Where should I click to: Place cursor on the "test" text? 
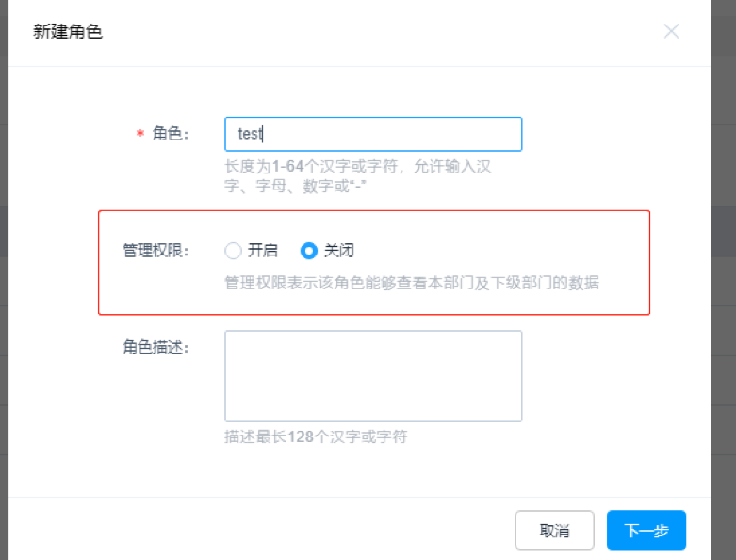(250, 134)
